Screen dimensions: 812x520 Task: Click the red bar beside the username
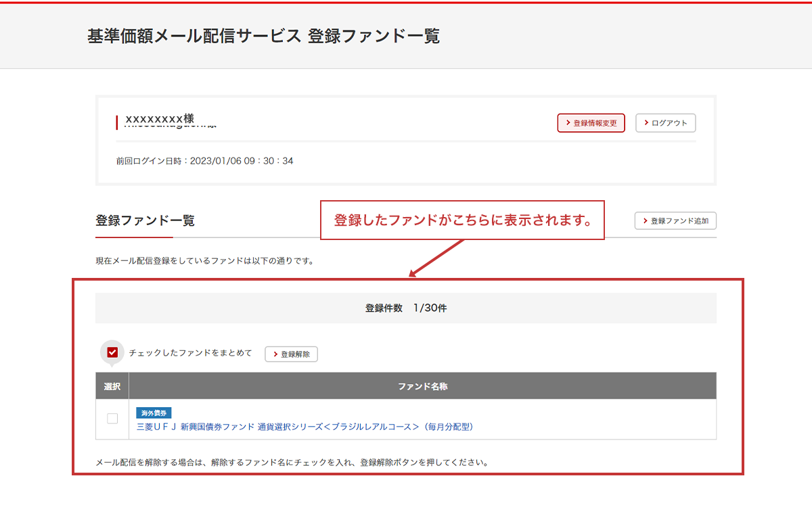point(117,122)
